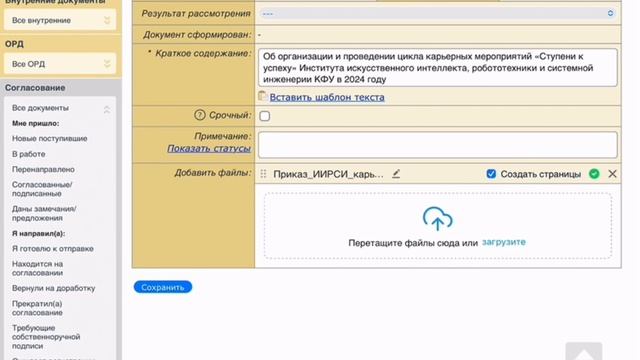Remove the attached Приказ_ИИРСИ file with X
Screen dimensions: 640x360
(x=612, y=174)
